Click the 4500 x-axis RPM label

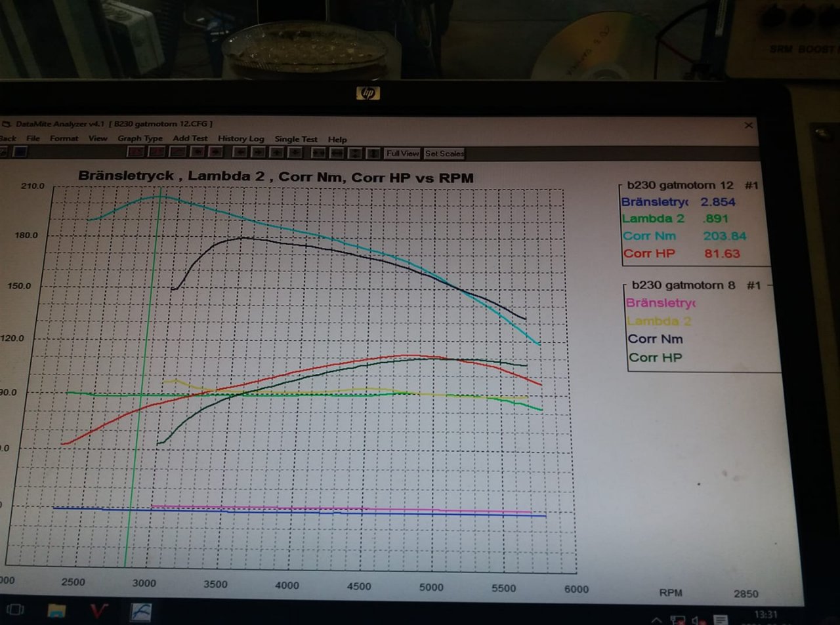pyautogui.click(x=359, y=586)
